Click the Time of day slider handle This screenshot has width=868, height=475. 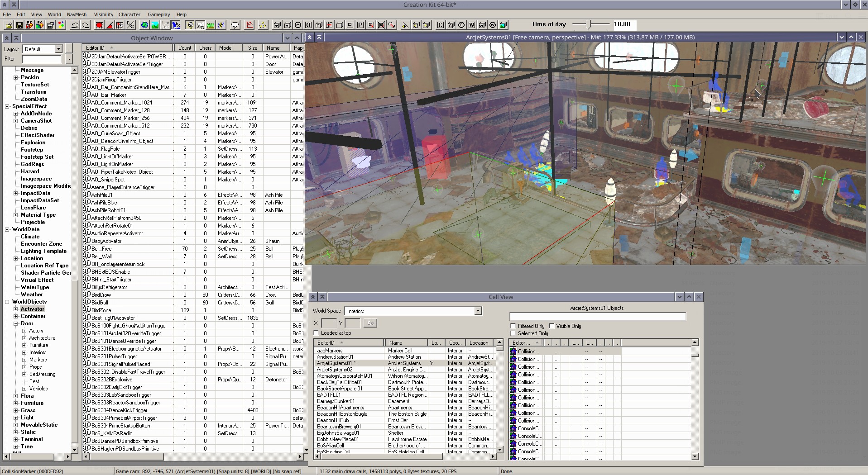pos(589,24)
